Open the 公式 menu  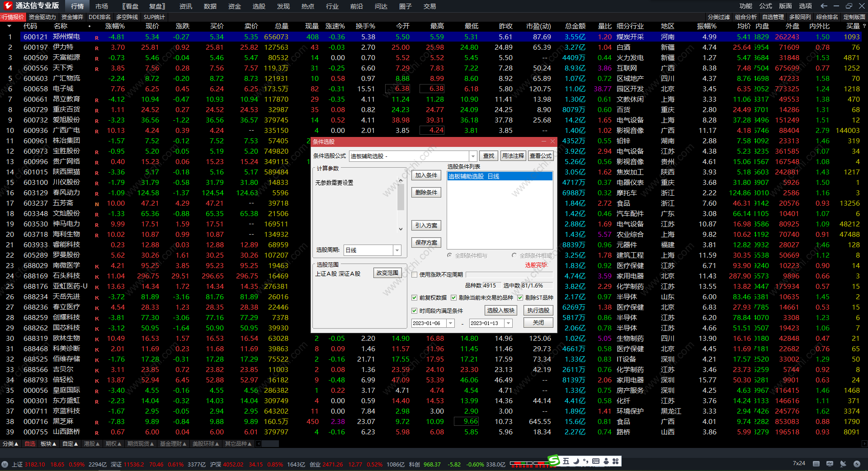click(x=765, y=6)
